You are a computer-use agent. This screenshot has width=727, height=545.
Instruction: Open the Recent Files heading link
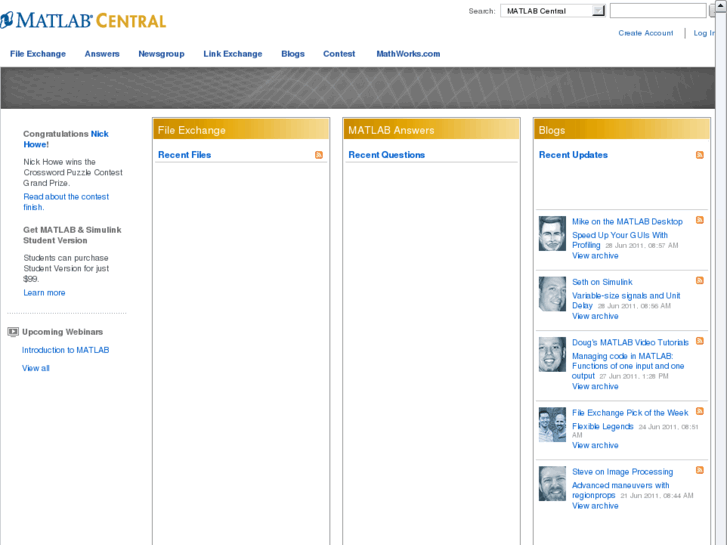tap(185, 155)
